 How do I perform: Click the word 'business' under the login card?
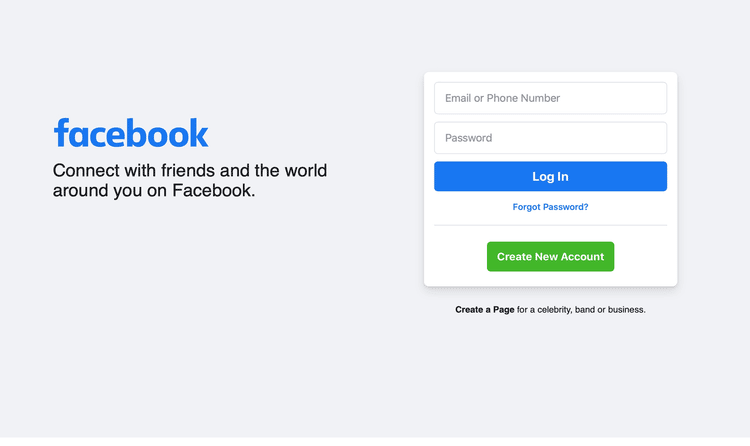coord(625,310)
